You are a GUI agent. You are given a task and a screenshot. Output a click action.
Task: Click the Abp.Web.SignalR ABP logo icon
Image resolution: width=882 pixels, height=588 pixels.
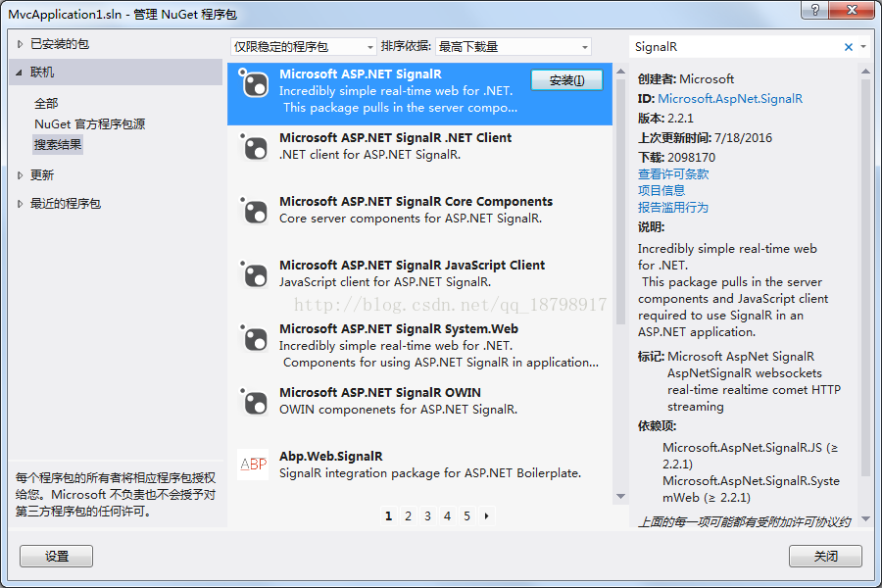[253, 465]
